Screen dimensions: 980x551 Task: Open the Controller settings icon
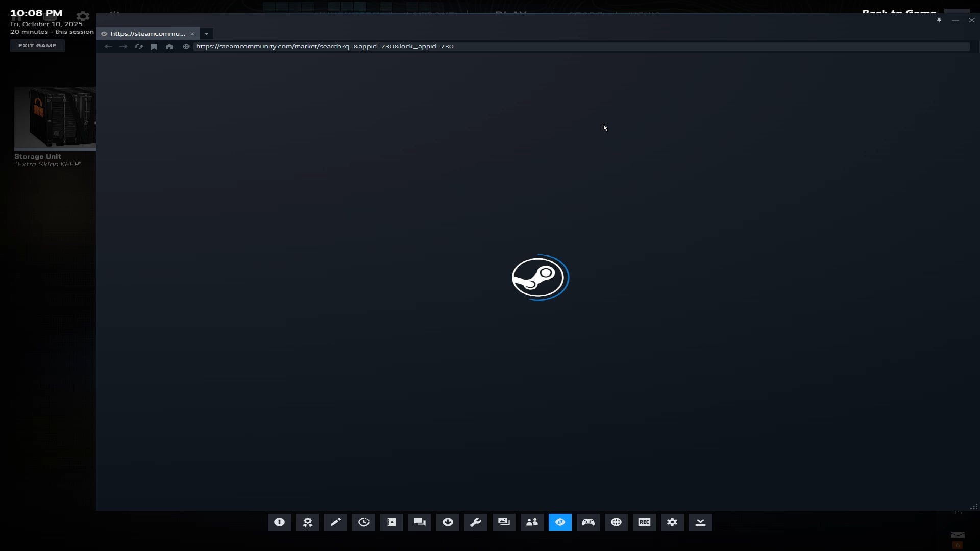coord(588,522)
